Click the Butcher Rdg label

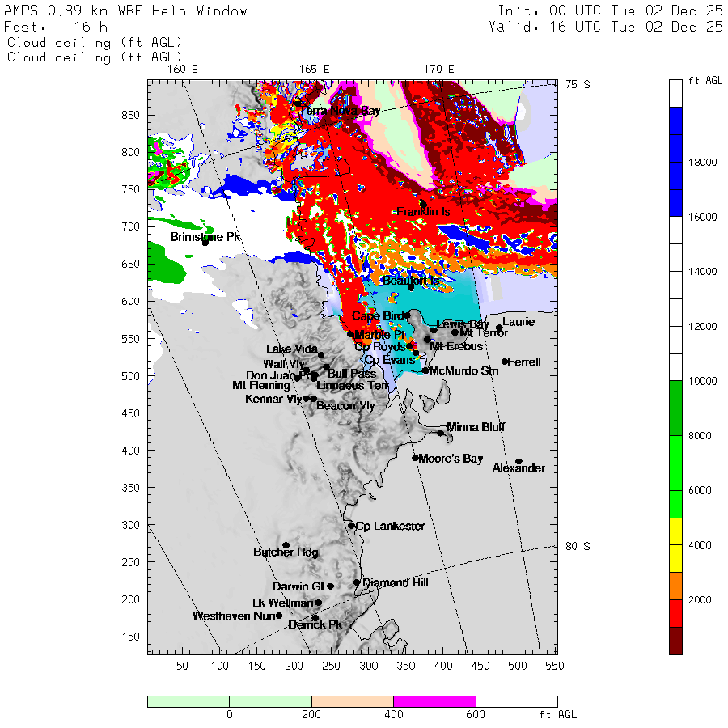[x=286, y=552]
